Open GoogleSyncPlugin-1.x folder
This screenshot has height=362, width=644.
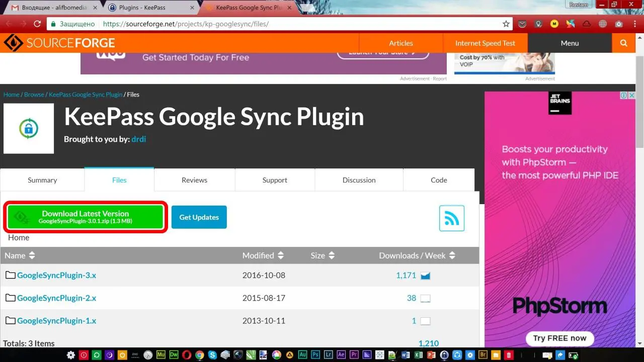pos(56,321)
